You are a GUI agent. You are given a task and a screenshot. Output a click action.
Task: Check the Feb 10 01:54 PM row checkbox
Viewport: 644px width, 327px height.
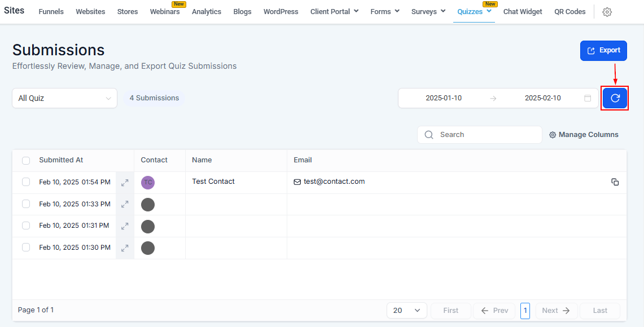coord(26,182)
